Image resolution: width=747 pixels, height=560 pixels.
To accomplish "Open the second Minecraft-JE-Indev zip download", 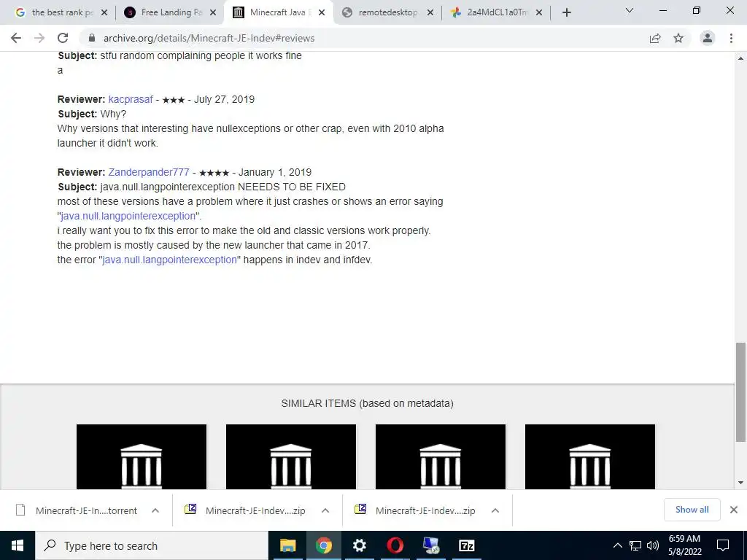I will [x=415, y=510].
